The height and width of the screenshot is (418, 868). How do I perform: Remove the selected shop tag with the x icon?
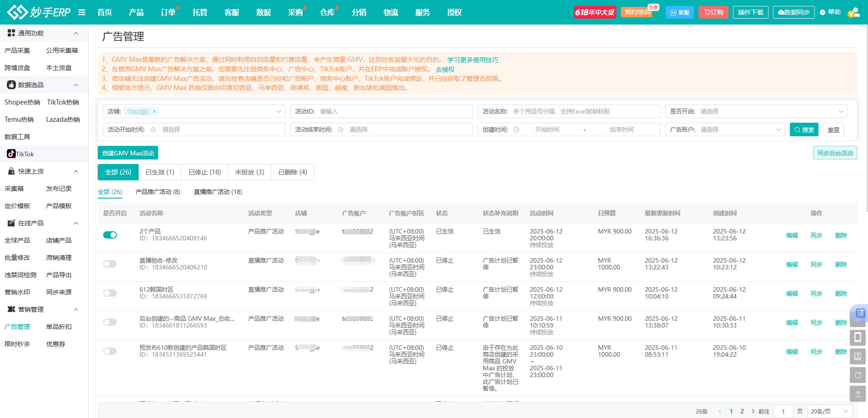[x=155, y=111]
